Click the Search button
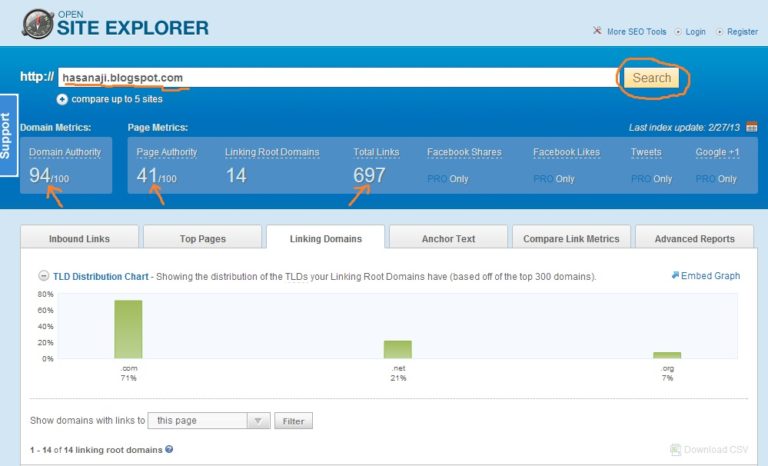 pos(651,78)
